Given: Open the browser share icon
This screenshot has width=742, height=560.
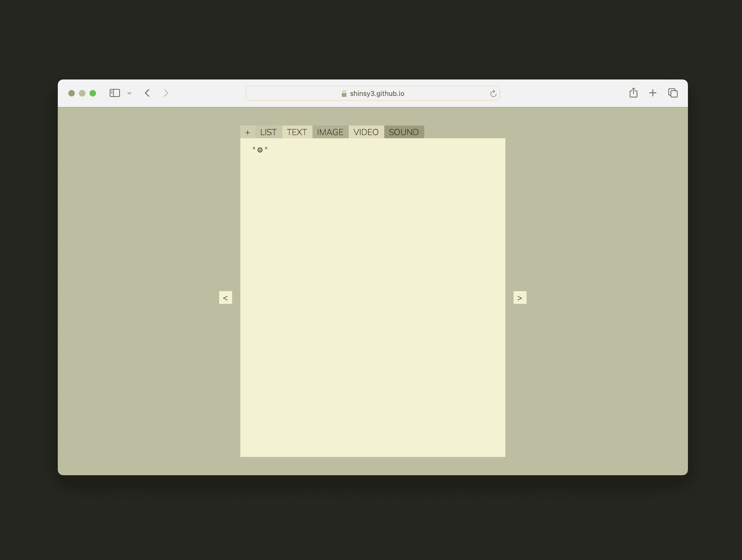Looking at the screenshot, I should pyautogui.click(x=633, y=93).
